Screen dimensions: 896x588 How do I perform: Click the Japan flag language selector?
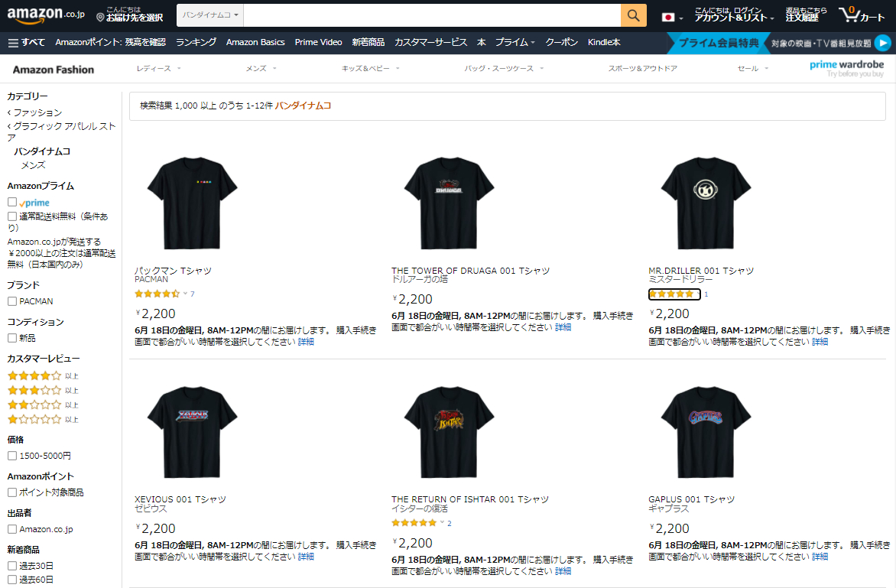[672, 17]
